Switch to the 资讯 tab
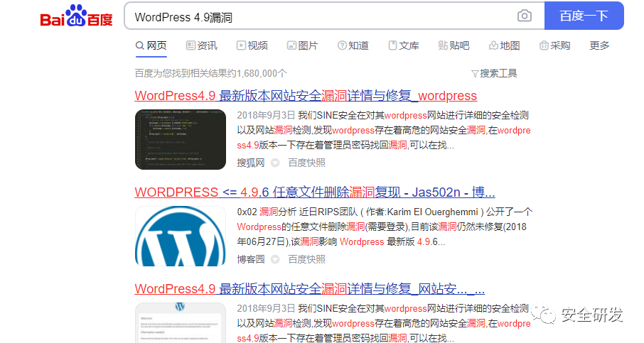The image size is (644, 343). click(202, 45)
